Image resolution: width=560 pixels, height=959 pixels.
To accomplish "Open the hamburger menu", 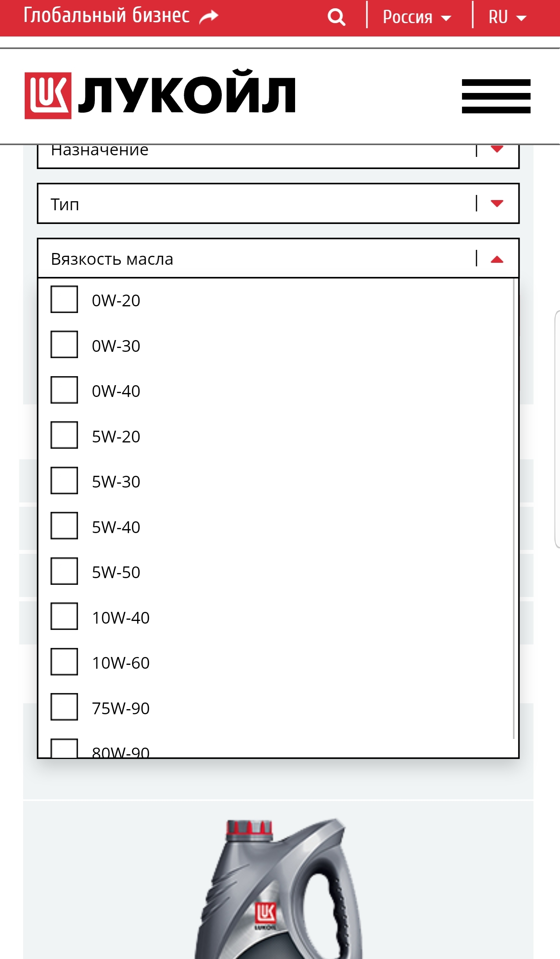I will click(x=496, y=96).
